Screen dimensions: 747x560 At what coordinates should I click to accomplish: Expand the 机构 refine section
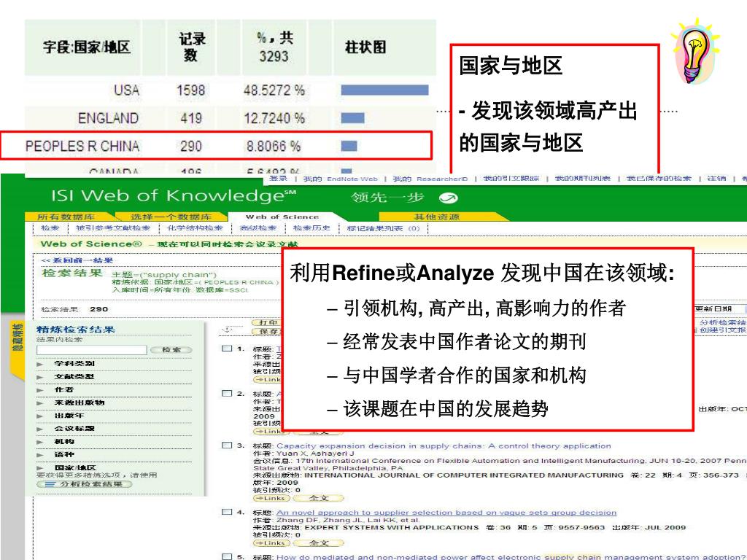tap(39, 442)
